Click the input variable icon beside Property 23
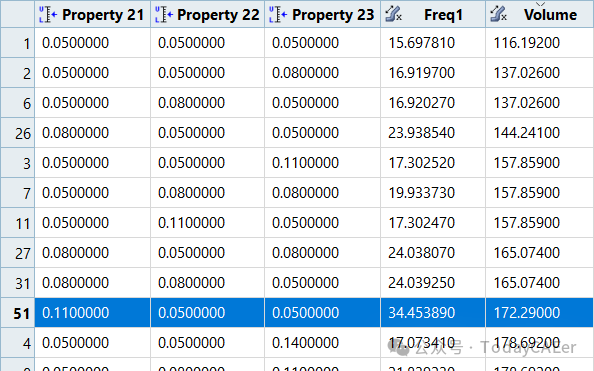594x371 pixels. 278,15
